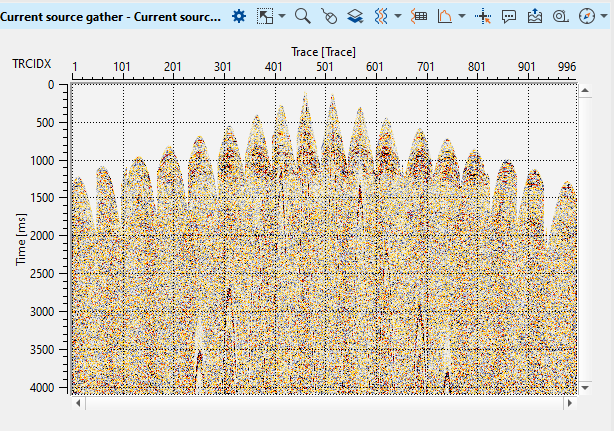The image size is (614, 431).
Task: Click the spectrum graph icon
Action: click(x=445, y=16)
